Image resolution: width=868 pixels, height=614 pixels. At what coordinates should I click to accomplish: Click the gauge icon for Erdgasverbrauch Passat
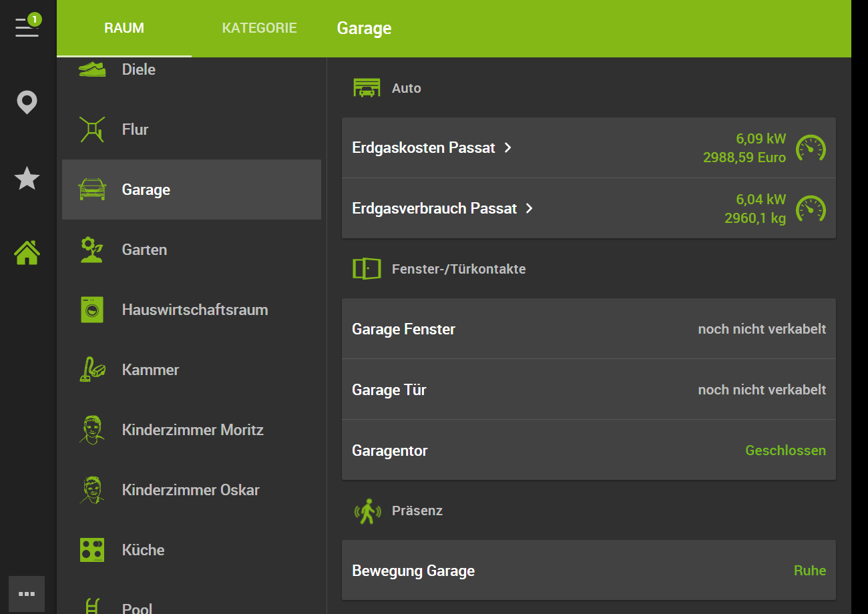(x=811, y=209)
